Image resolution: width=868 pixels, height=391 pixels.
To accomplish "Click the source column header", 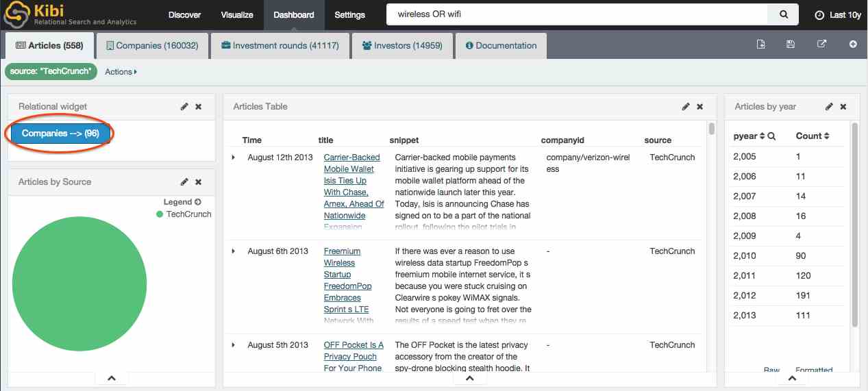I will [658, 140].
